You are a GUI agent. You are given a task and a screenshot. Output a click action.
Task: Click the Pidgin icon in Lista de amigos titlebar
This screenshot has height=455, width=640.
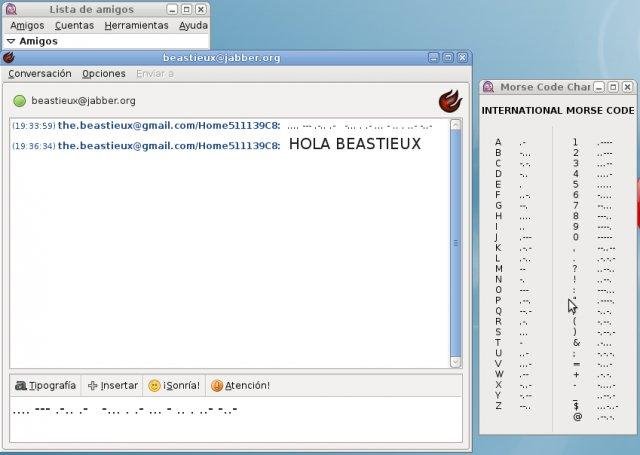click(11, 9)
